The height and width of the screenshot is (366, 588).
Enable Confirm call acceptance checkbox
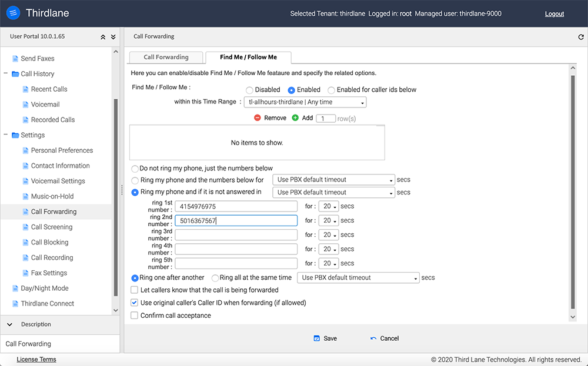(x=135, y=315)
